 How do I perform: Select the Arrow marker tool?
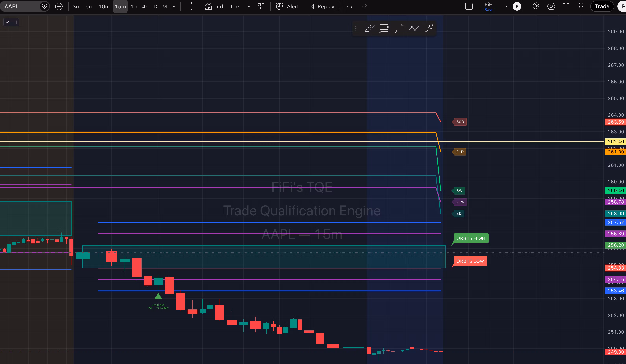(x=429, y=28)
